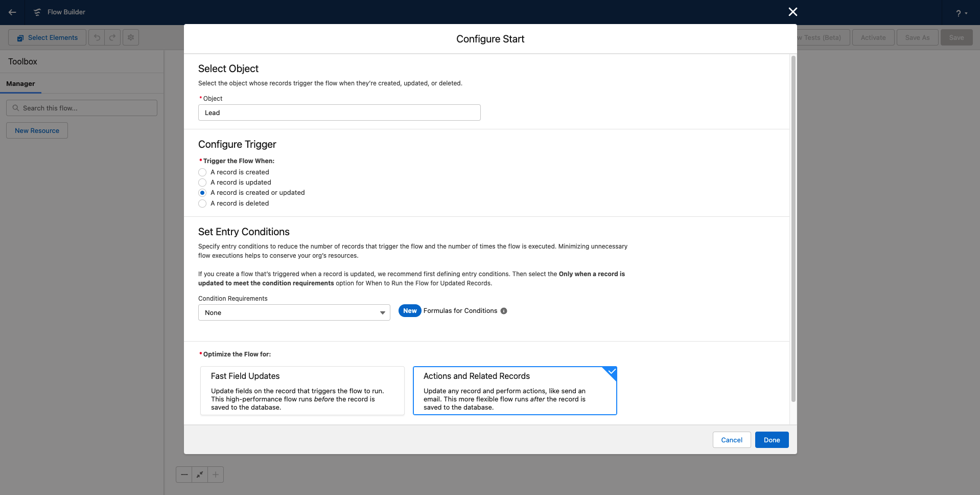Zoom in using the plus icon
This screenshot has height=495, width=980.
pyautogui.click(x=215, y=475)
